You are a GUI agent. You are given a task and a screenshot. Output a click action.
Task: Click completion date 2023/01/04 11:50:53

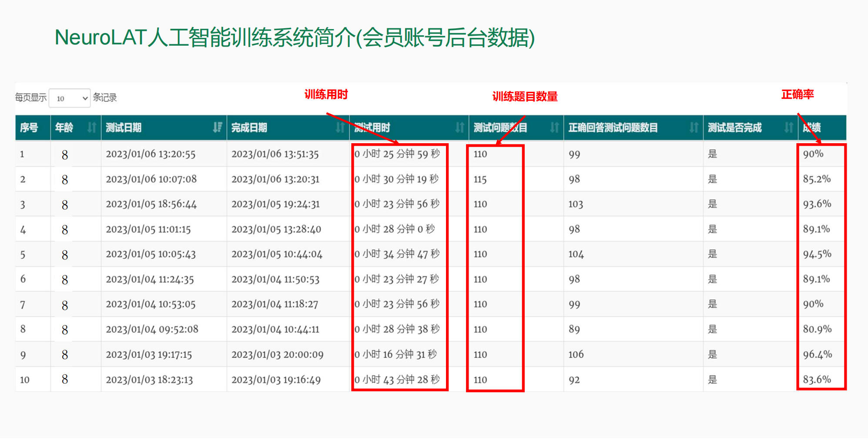[x=275, y=279]
